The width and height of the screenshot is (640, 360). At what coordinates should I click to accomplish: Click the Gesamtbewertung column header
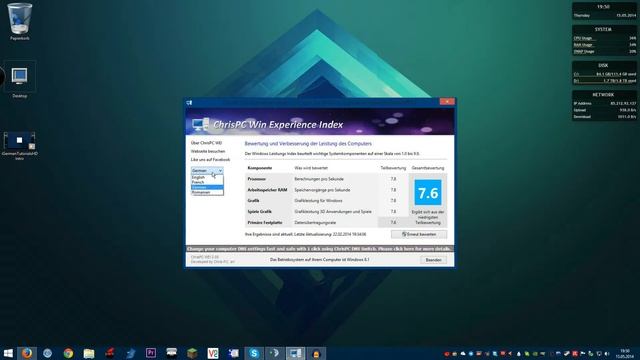[428, 168]
